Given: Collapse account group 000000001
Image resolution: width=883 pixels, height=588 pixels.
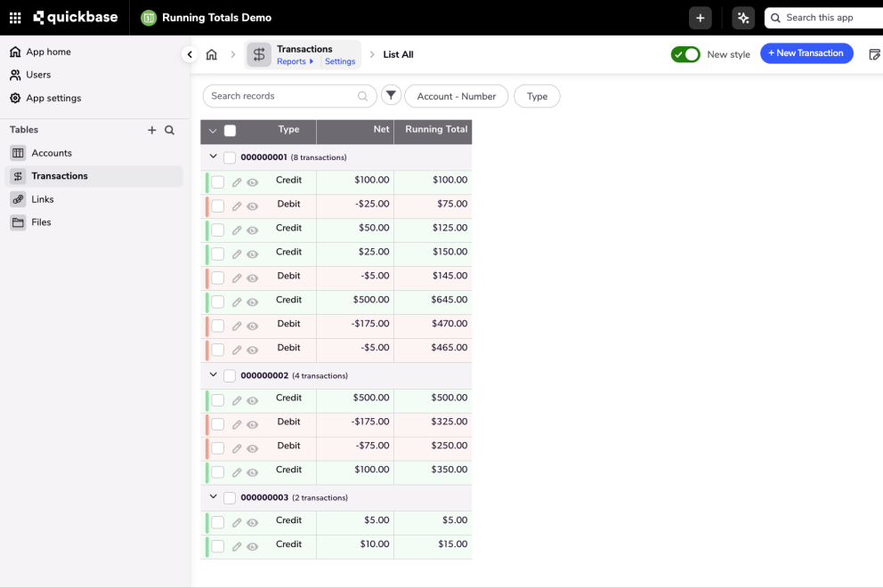Looking at the screenshot, I should [x=213, y=156].
